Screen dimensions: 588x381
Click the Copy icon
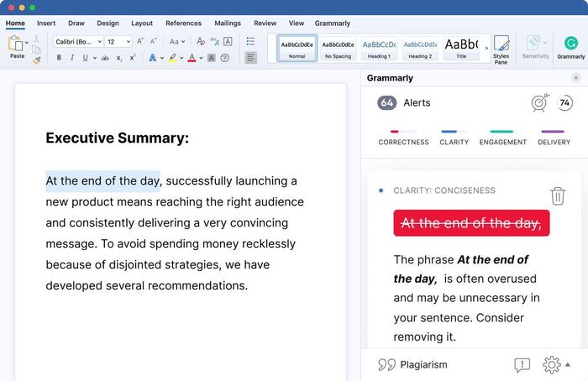click(x=36, y=50)
